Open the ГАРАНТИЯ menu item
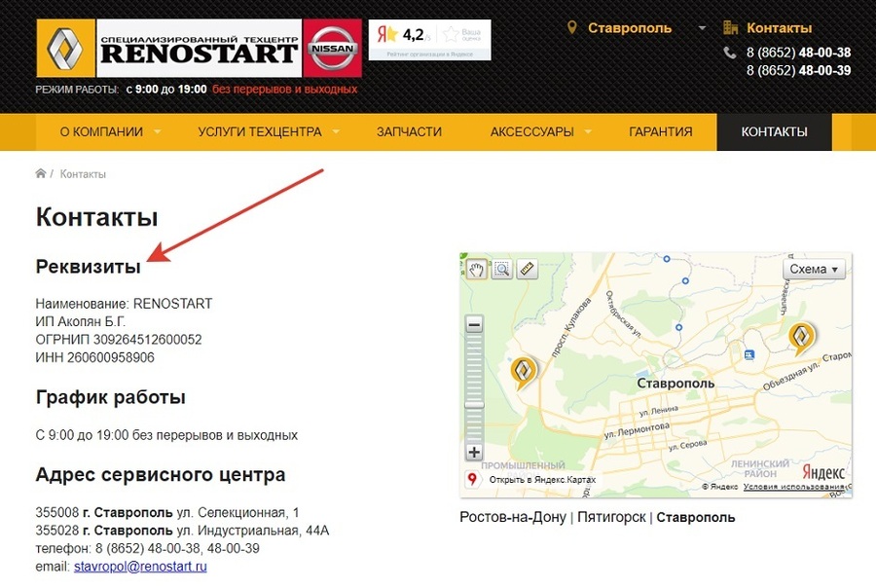This screenshot has height=588, width=876. click(x=660, y=131)
